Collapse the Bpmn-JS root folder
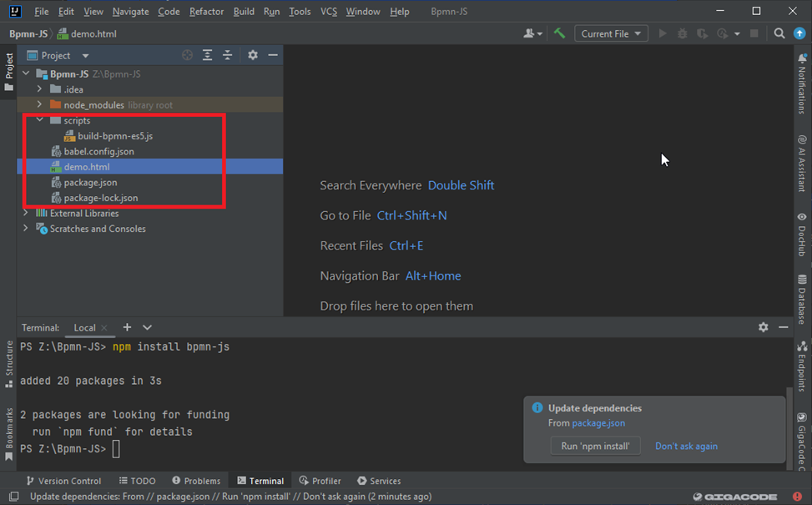Image resolution: width=812 pixels, height=505 pixels. [26, 73]
